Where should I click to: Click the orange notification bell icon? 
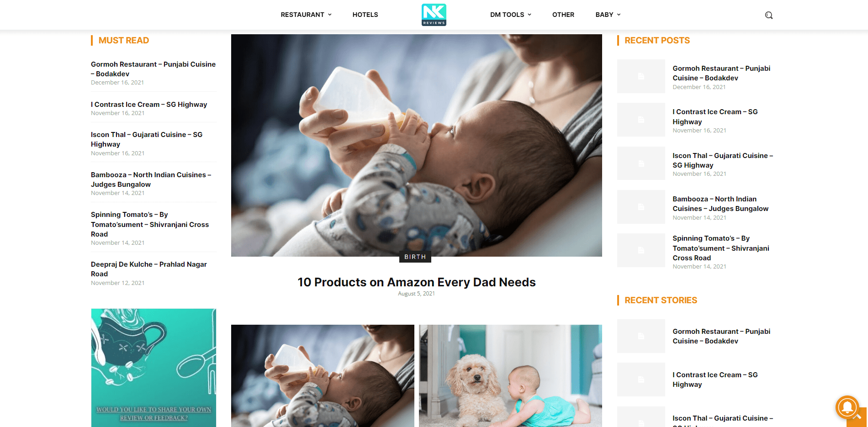click(847, 407)
